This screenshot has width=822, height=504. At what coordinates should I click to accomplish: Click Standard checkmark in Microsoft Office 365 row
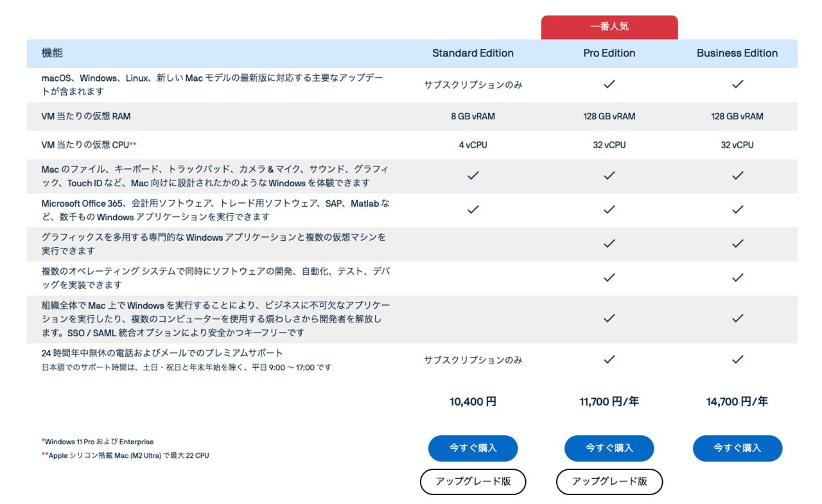click(473, 209)
